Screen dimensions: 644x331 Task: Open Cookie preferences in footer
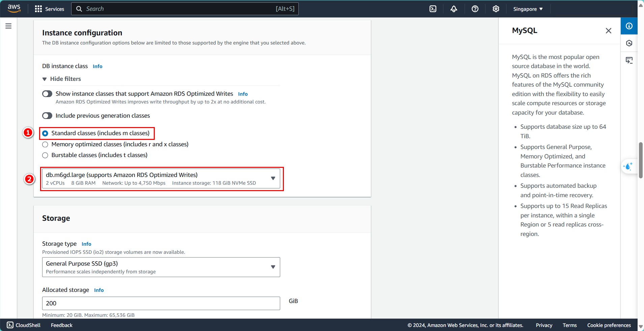tap(609, 325)
